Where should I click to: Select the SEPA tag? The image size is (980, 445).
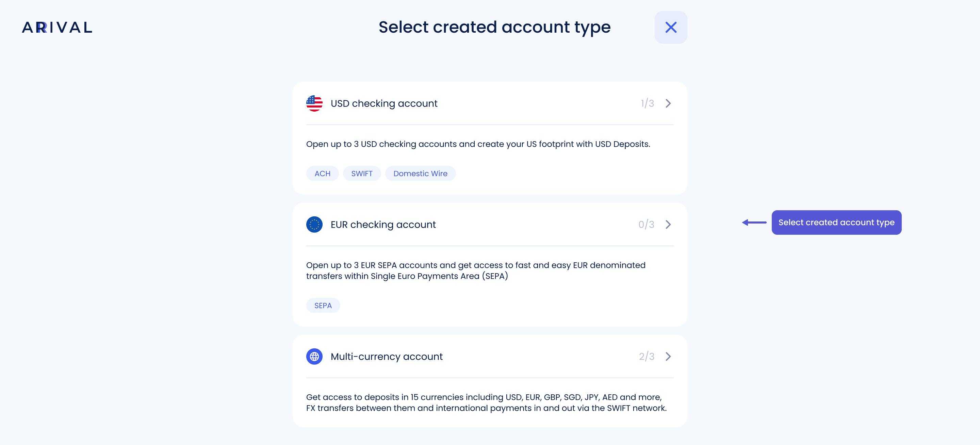(x=323, y=306)
